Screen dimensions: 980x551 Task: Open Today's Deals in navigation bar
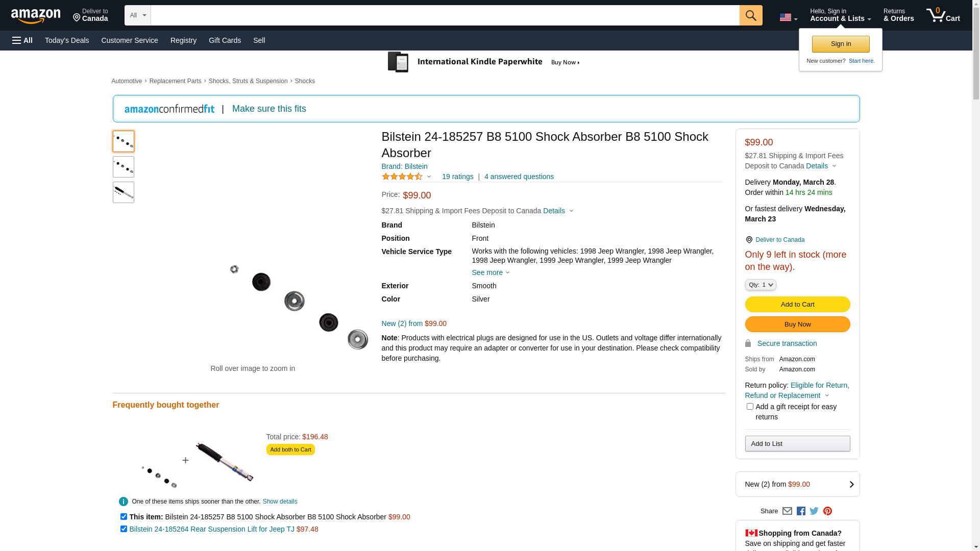67,40
